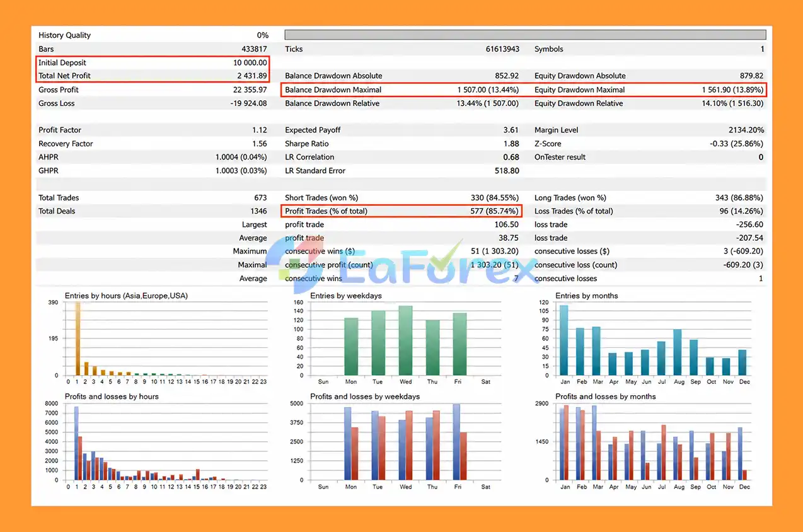
Task: Click the Long Trades value 343 (86.88%)
Action: (x=740, y=198)
